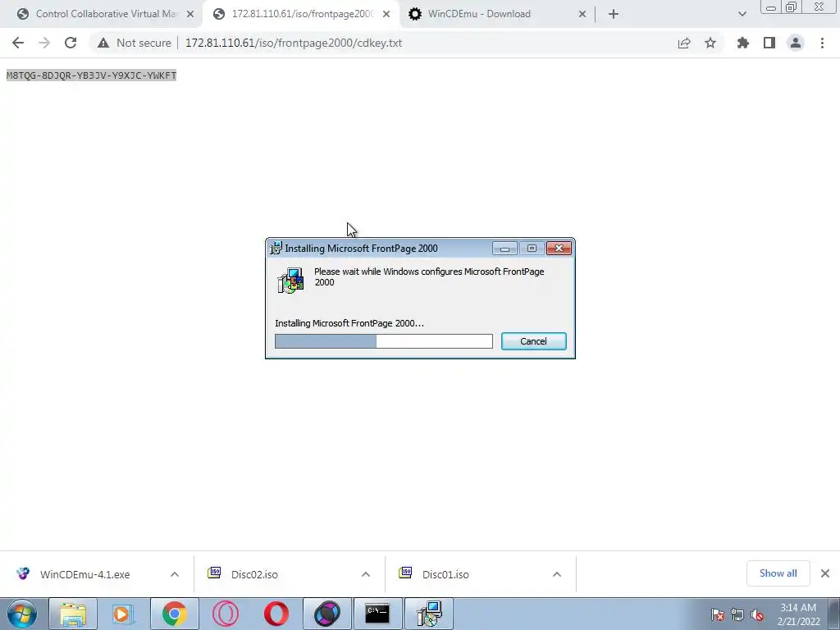Switch to the Windows Installer taskbar item
The image size is (840, 630).
[x=429, y=614]
